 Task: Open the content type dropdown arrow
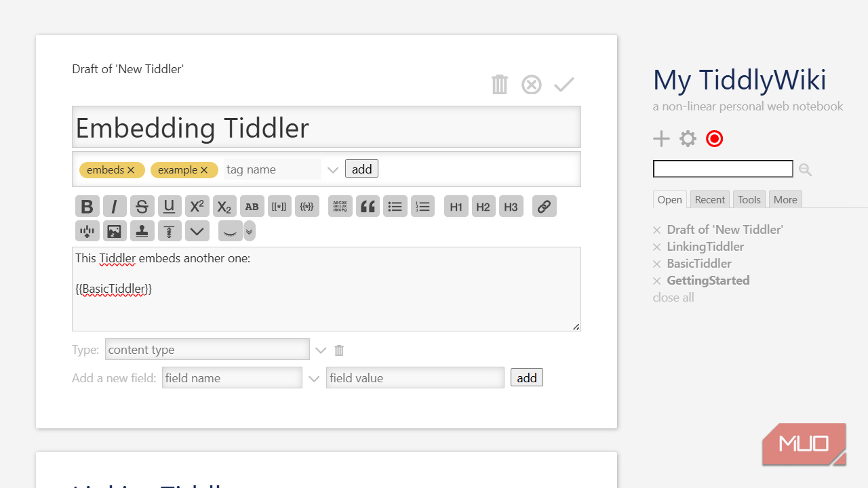coord(321,350)
